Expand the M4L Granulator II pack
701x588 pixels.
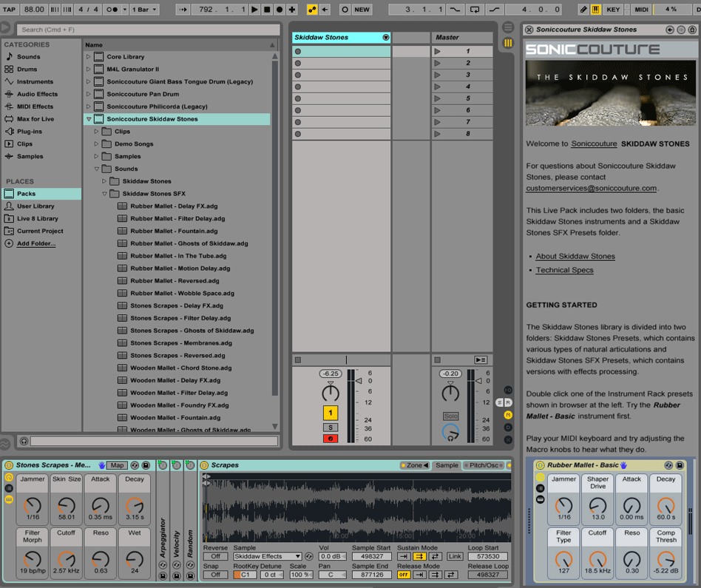[x=89, y=70]
